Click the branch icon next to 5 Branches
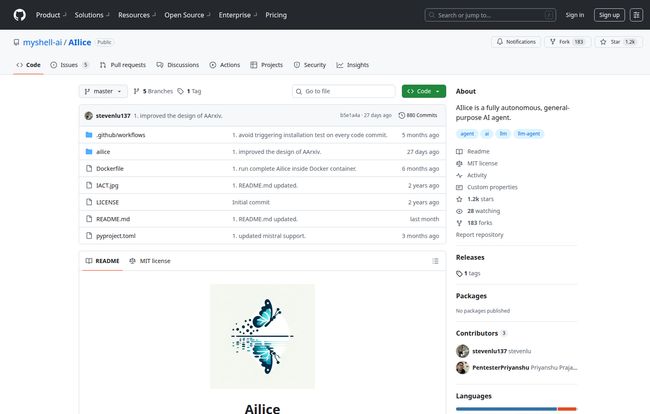This screenshot has width=650, height=414. [x=136, y=91]
